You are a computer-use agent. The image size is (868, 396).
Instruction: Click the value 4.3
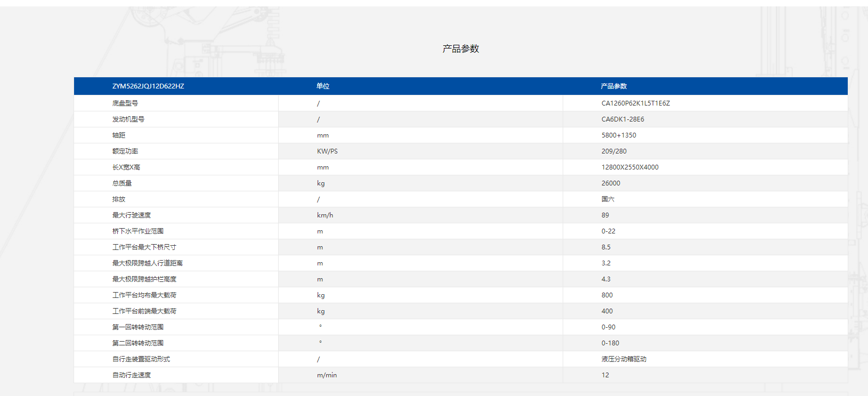606,279
